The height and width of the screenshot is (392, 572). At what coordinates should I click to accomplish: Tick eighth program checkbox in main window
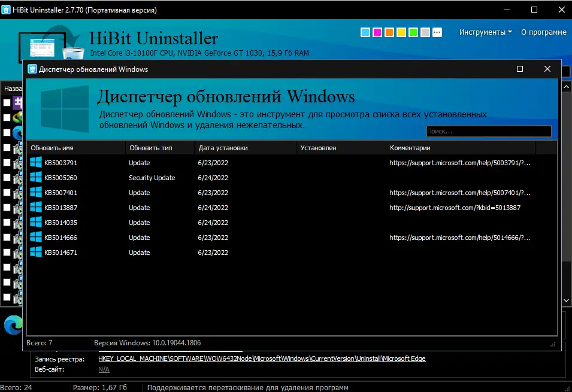pyautogui.click(x=7, y=208)
